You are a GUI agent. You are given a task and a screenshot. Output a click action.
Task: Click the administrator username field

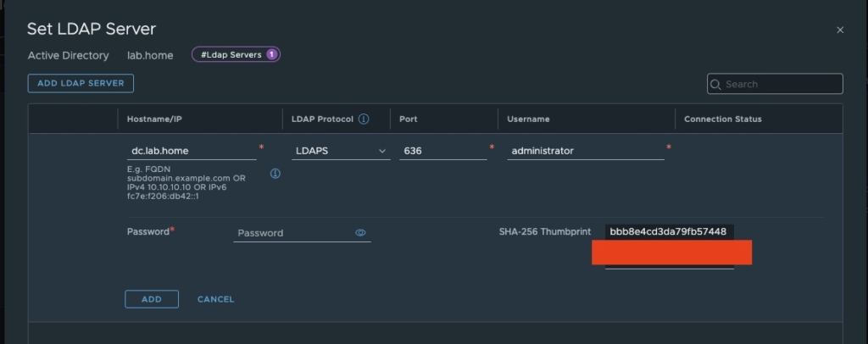pyautogui.click(x=585, y=151)
